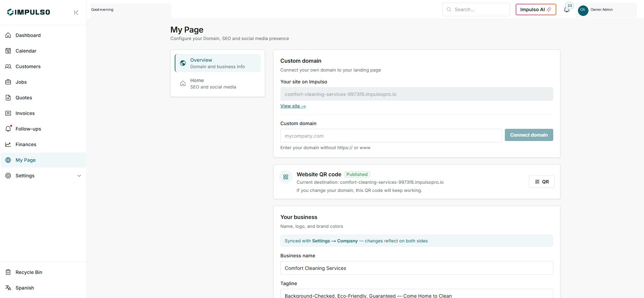The width and height of the screenshot is (644, 298).
Task: Click the Dashboard house icon
Action: [x=8, y=35]
